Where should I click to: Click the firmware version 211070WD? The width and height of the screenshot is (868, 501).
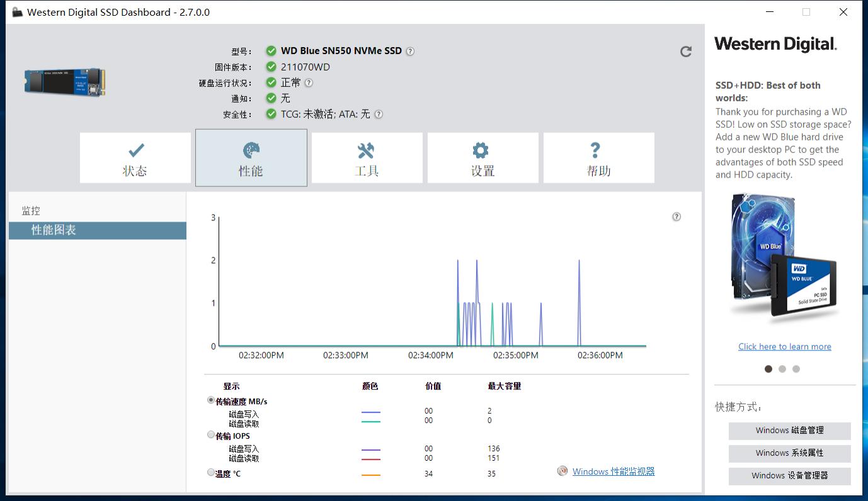(306, 67)
